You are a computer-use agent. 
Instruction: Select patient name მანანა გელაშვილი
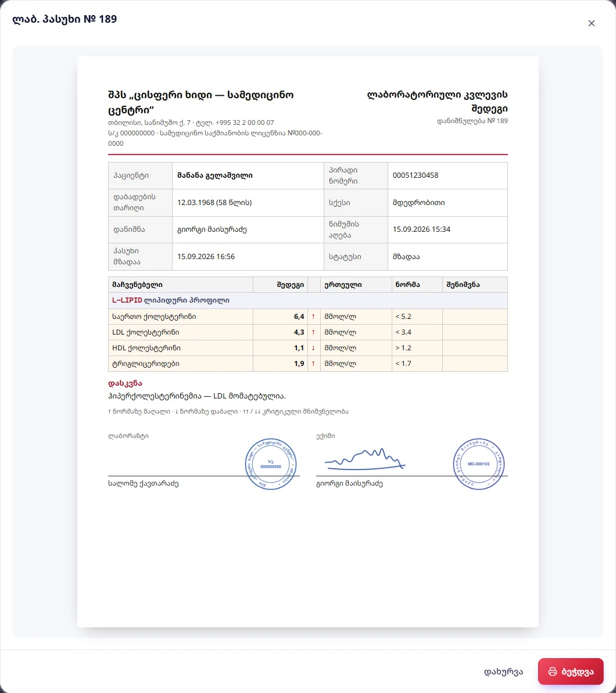pos(215,175)
